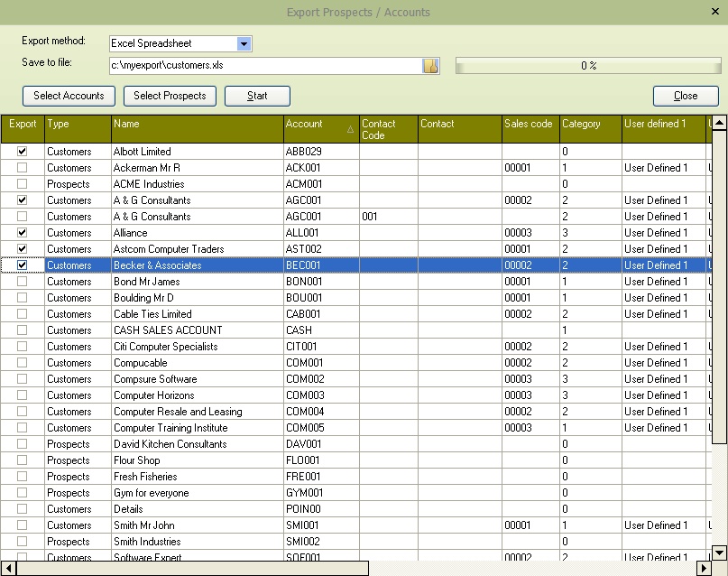Click the sort arrow in Account column header

tap(350, 130)
